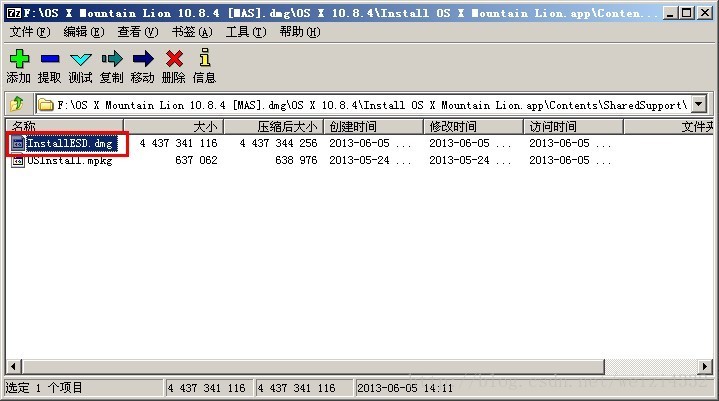Viewport: 719px width, 401px height.
Task: Close the 7-Zip window
Action: click(705, 13)
